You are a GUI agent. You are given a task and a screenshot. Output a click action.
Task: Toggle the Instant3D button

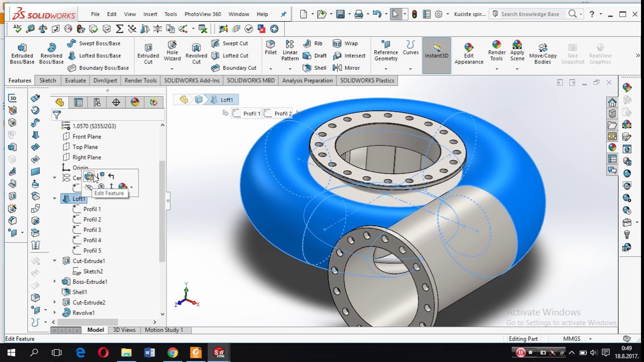tap(436, 55)
